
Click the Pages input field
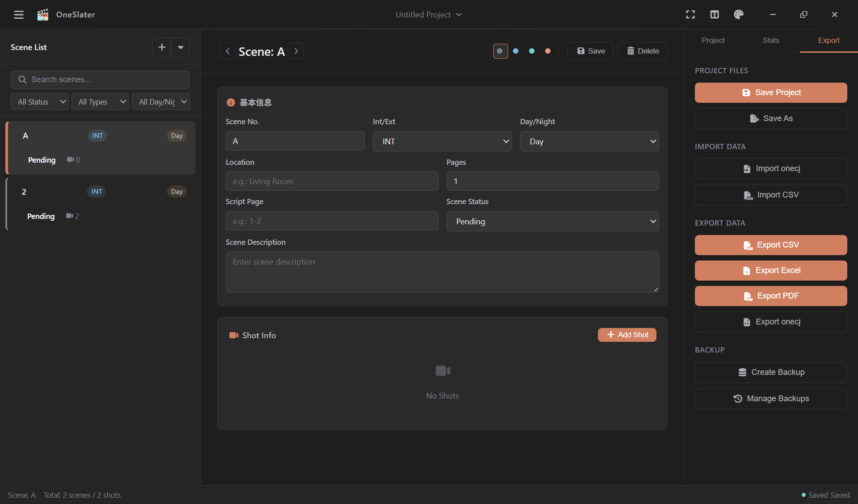[552, 181]
